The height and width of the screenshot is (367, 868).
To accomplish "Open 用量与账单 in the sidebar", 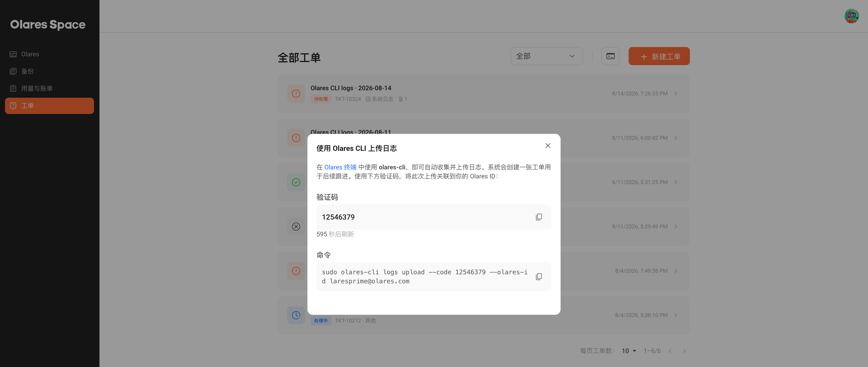I will tap(50, 89).
